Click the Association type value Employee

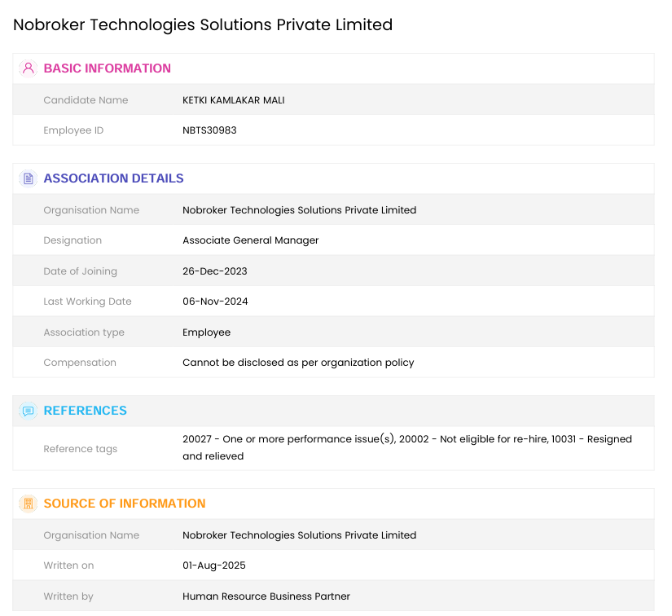[x=206, y=332]
